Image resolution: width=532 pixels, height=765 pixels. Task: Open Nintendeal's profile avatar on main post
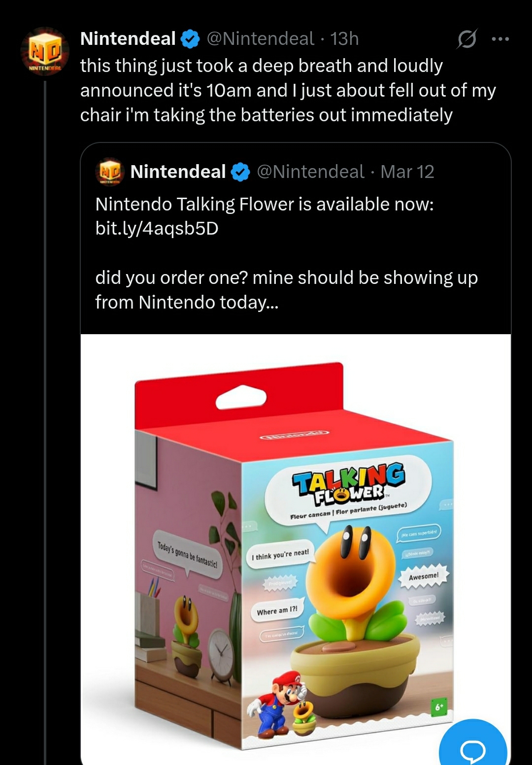tap(44, 51)
